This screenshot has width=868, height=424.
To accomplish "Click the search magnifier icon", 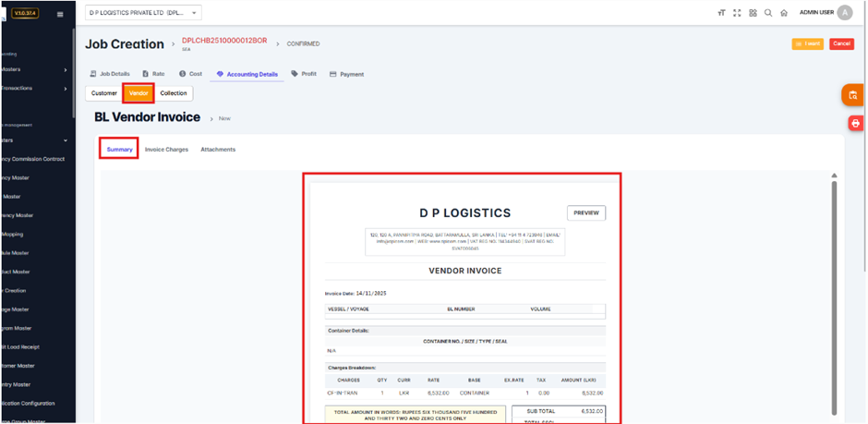I will [x=768, y=13].
